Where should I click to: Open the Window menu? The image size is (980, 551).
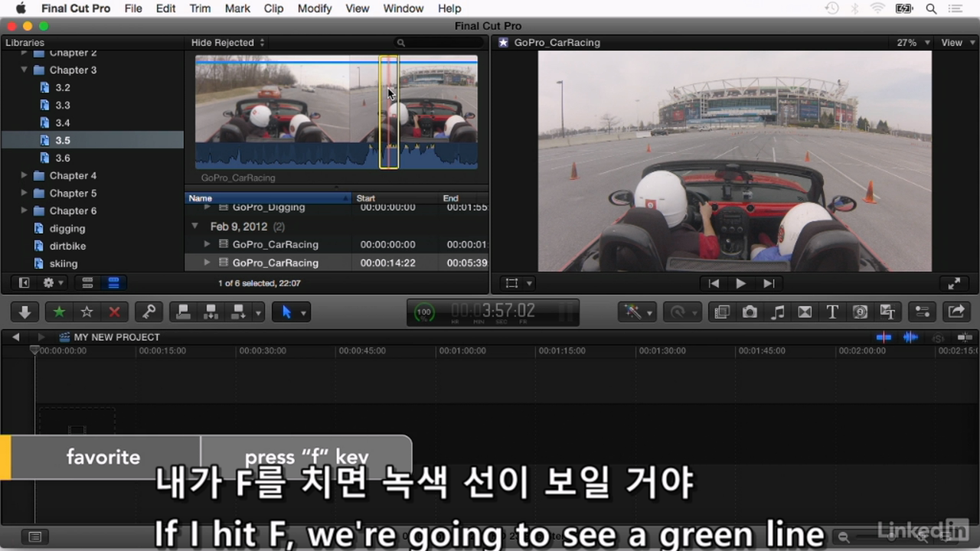[403, 8]
